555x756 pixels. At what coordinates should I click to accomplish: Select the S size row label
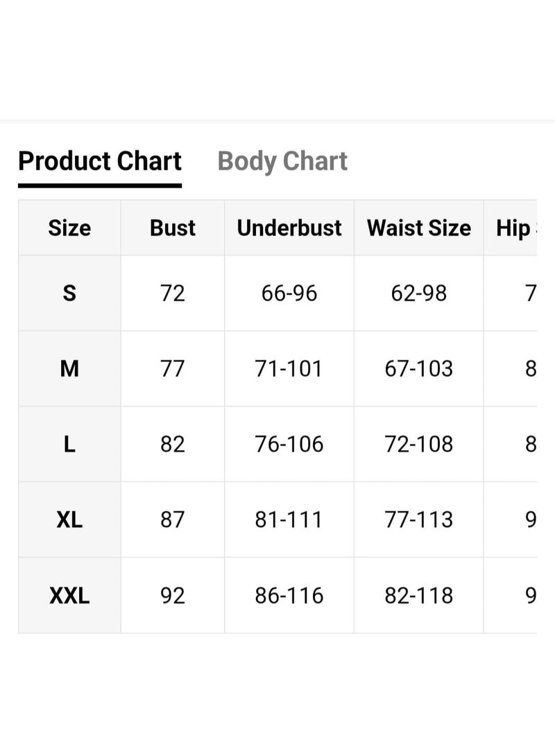(x=69, y=293)
